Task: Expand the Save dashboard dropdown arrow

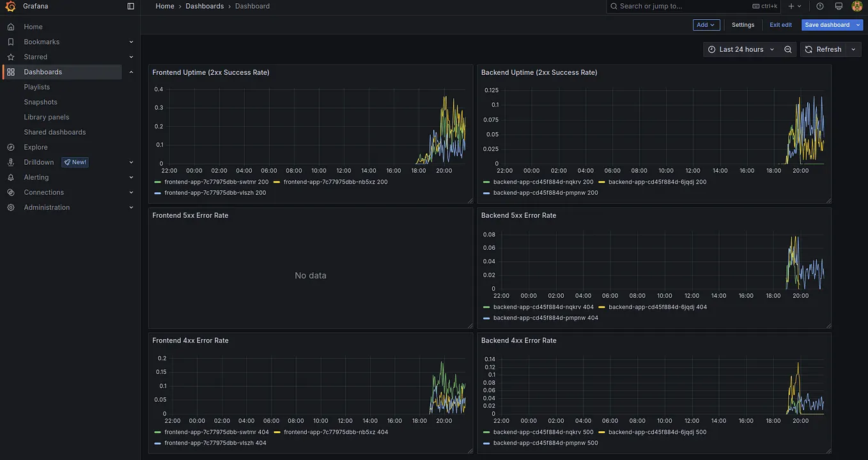Action: 860,24
